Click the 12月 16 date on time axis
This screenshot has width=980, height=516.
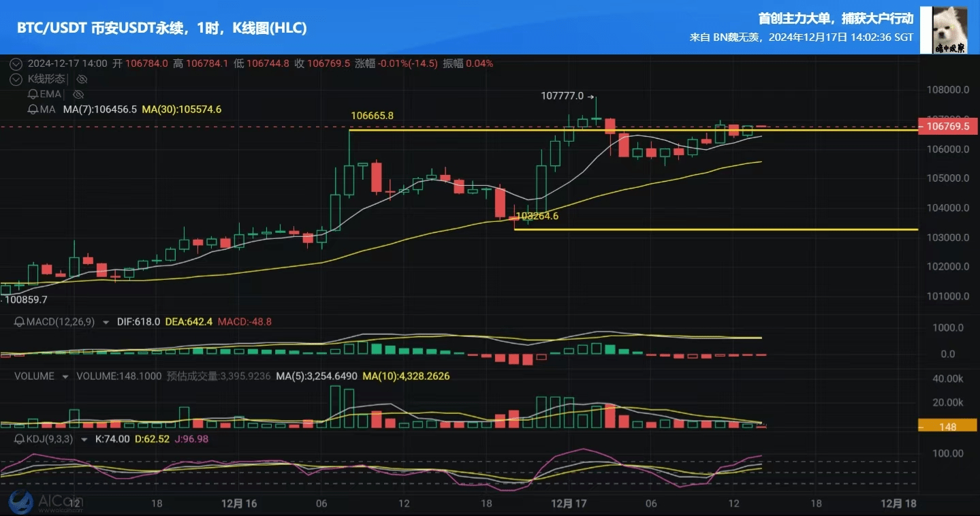tap(239, 504)
